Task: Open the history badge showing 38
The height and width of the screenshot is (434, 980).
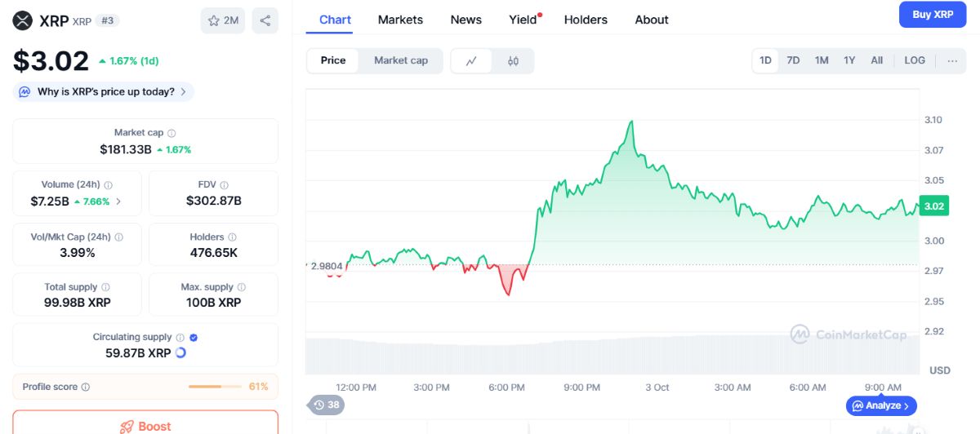Action: (326, 405)
